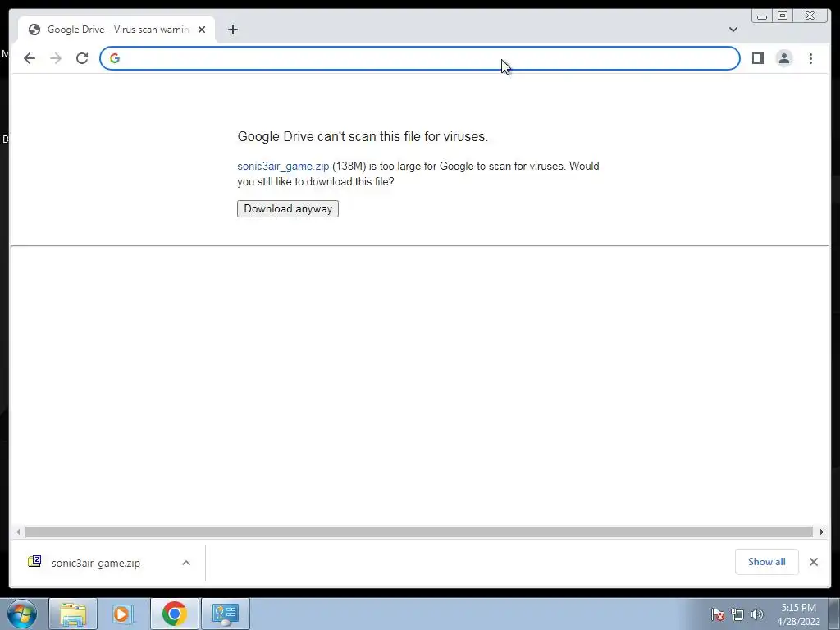Go back using the browser back arrow

tap(30, 58)
